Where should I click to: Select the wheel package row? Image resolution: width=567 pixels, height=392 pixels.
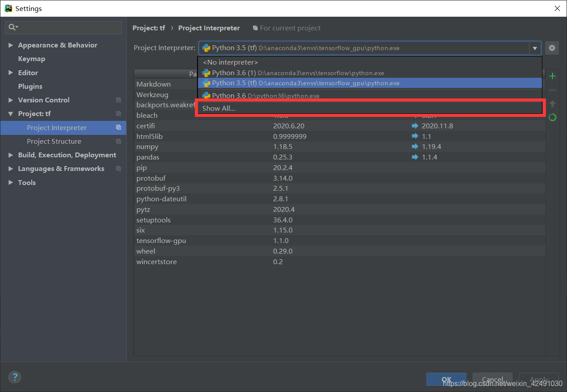click(x=340, y=251)
